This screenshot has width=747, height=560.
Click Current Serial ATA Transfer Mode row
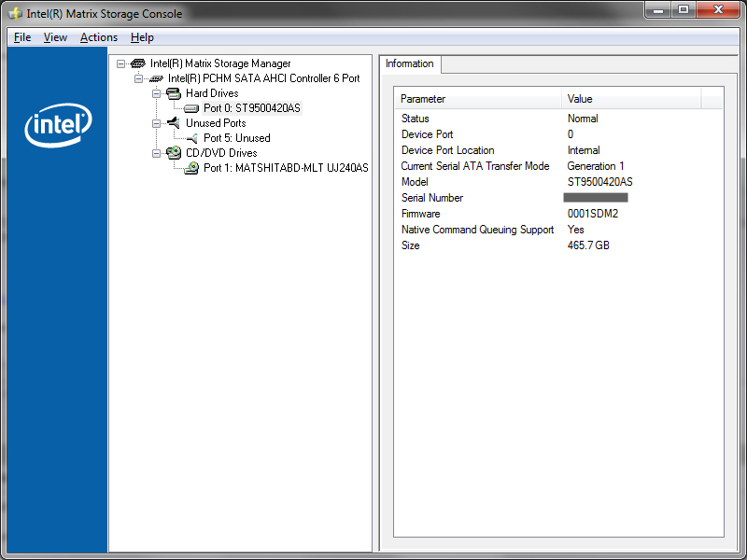pos(558,166)
